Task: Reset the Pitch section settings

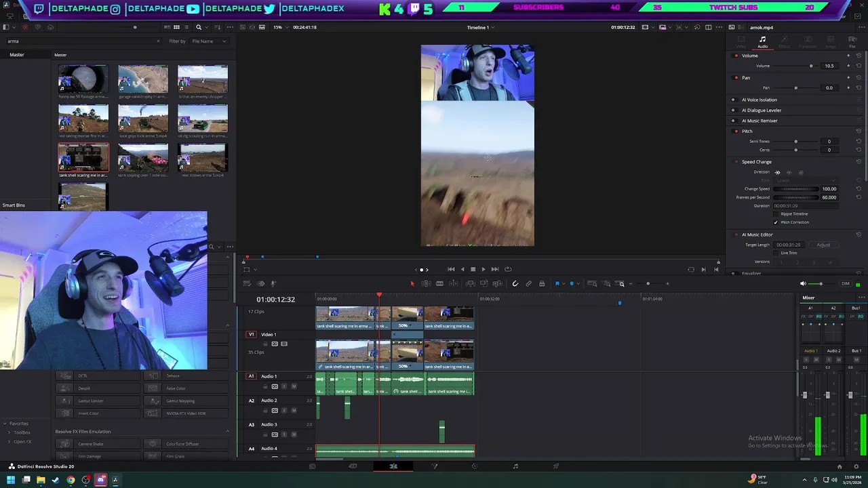Action: (859, 131)
